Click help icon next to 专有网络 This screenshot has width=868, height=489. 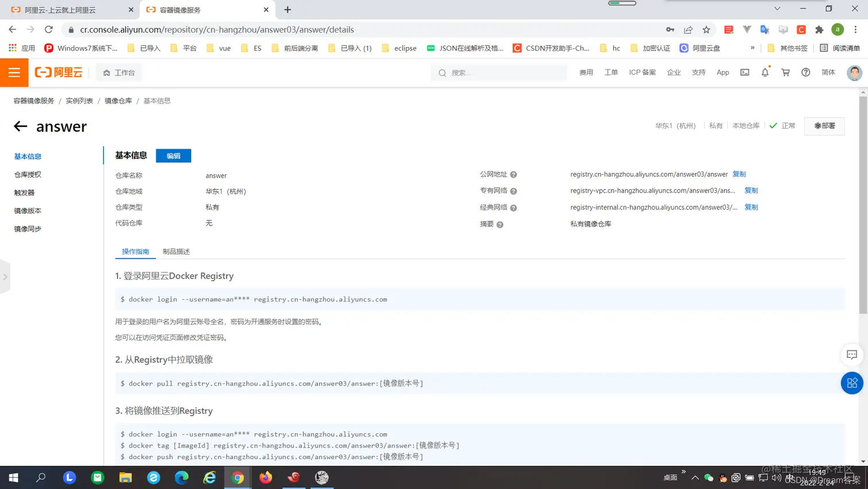click(513, 191)
